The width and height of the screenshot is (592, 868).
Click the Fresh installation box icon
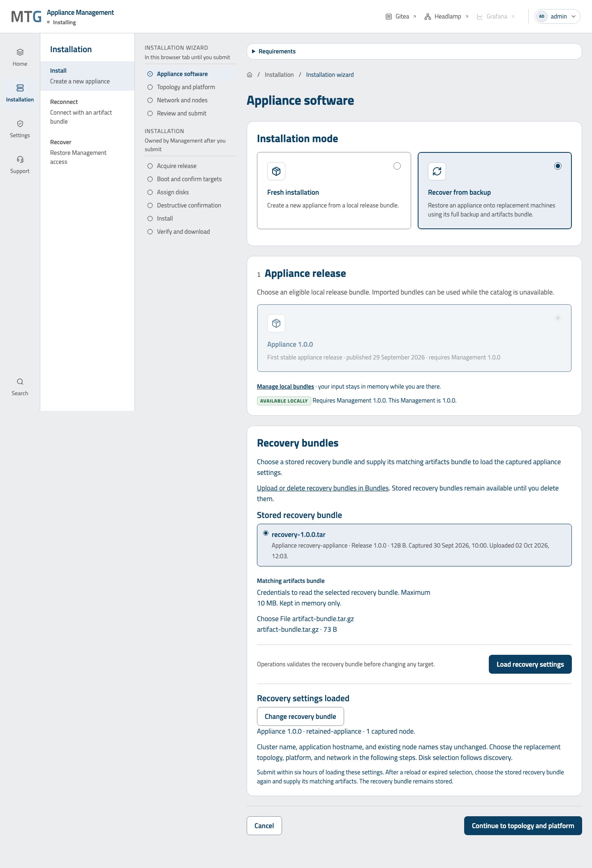click(x=276, y=171)
